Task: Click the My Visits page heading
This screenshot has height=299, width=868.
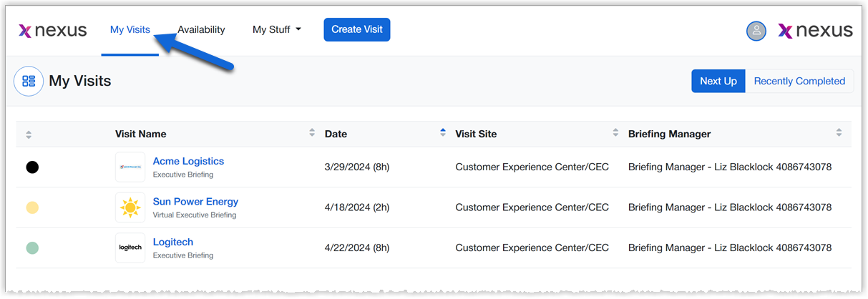Action: [x=80, y=81]
